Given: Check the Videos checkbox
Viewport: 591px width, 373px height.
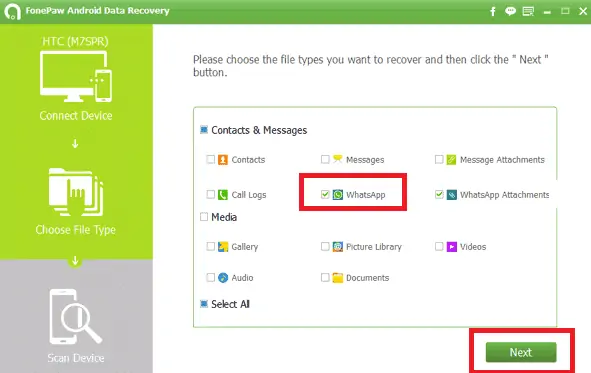Looking at the screenshot, I should pyautogui.click(x=439, y=246).
